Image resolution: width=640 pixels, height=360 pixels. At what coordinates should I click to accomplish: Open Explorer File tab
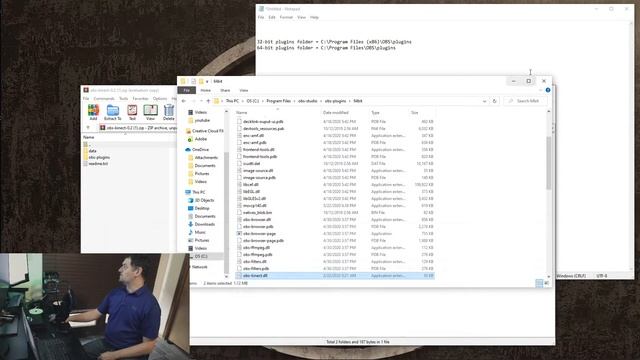pyautogui.click(x=187, y=90)
